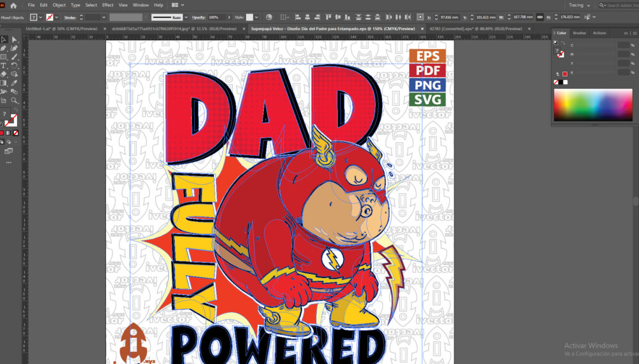Open the File menu
This screenshot has width=639, height=364.
pyautogui.click(x=31, y=5)
